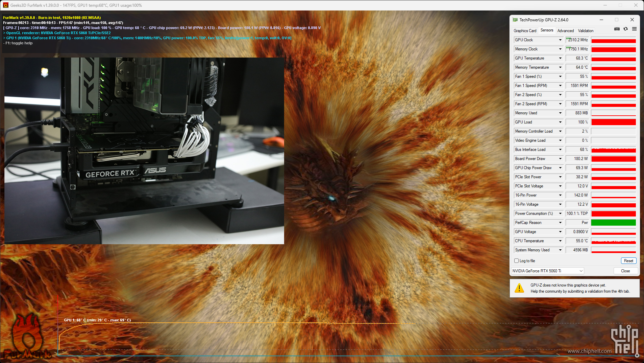Click the Bus Interface Load graph
644x363 pixels.
click(613, 150)
